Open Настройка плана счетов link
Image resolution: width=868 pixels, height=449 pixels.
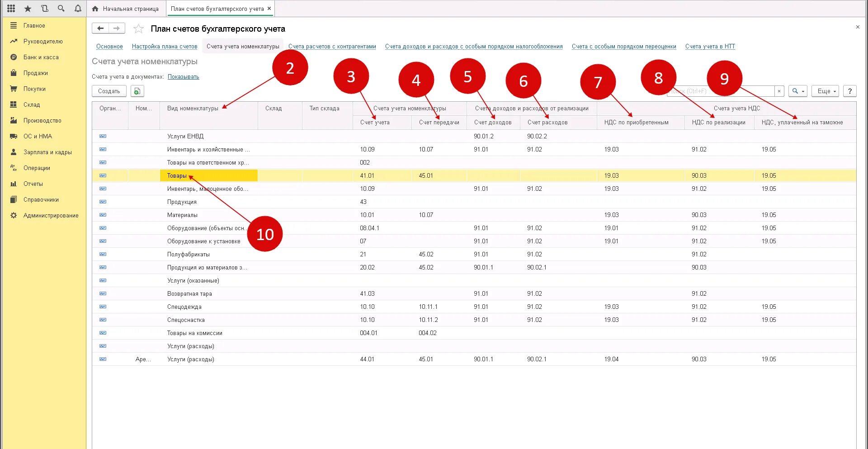(165, 47)
